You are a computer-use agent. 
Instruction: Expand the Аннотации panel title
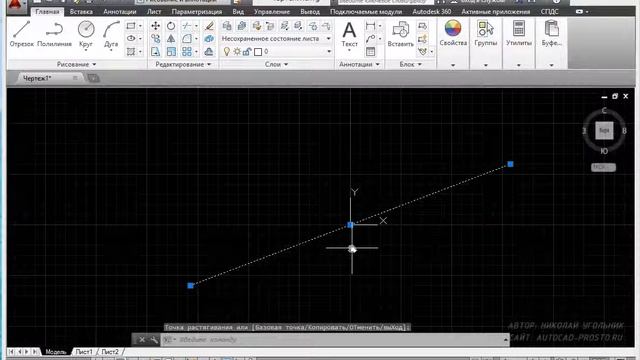[x=359, y=64]
